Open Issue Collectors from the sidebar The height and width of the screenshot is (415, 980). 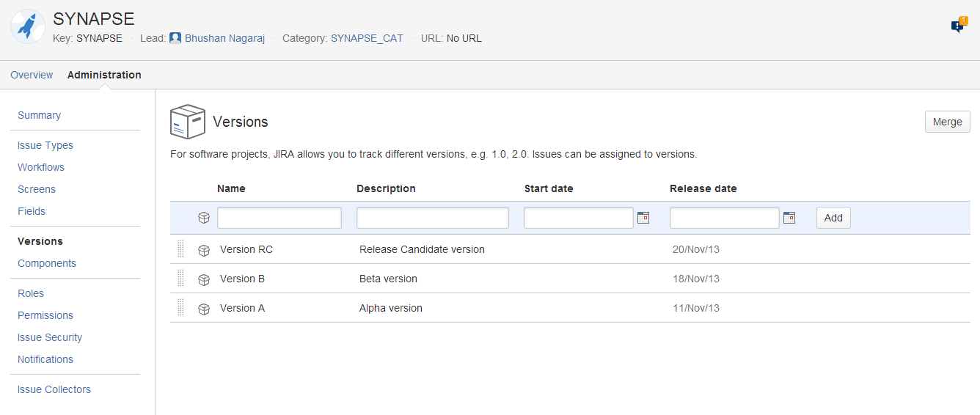tap(54, 389)
